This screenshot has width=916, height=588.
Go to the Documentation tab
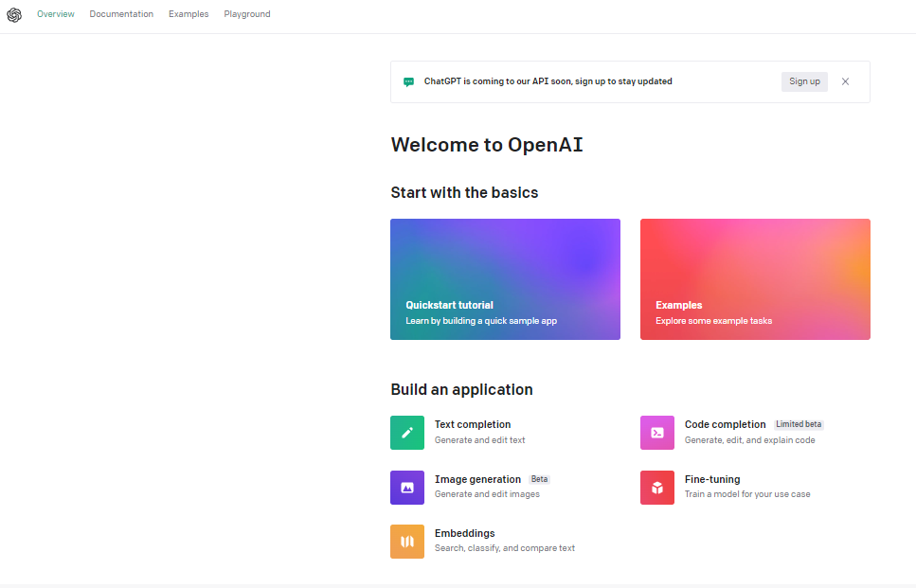pyautogui.click(x=121, y=14)
